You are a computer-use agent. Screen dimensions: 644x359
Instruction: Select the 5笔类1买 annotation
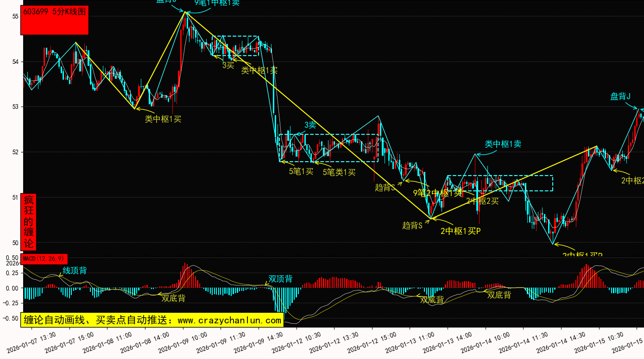coord(339,172)
